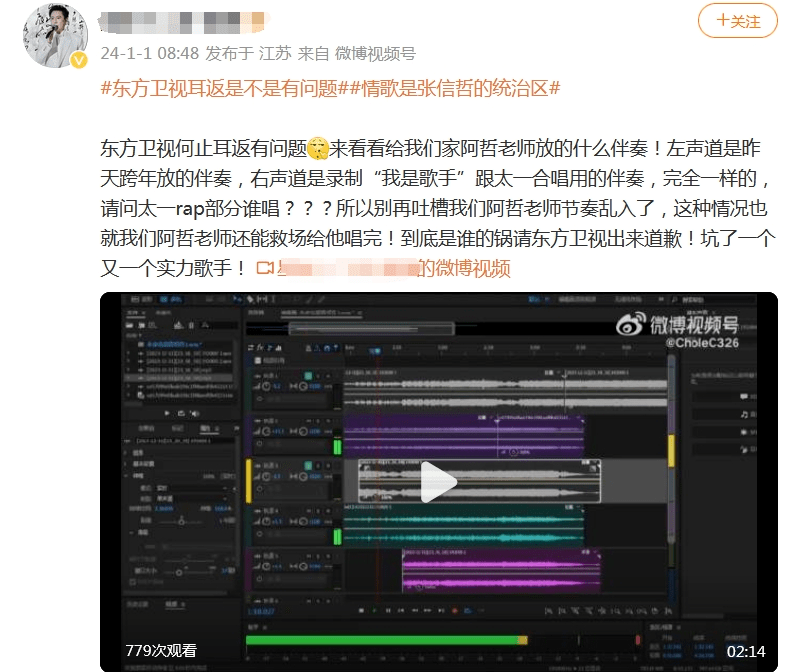Click the post timestamp 24-1-1 08:48
This screenshot has width=800, height=672.
(135, 53)
